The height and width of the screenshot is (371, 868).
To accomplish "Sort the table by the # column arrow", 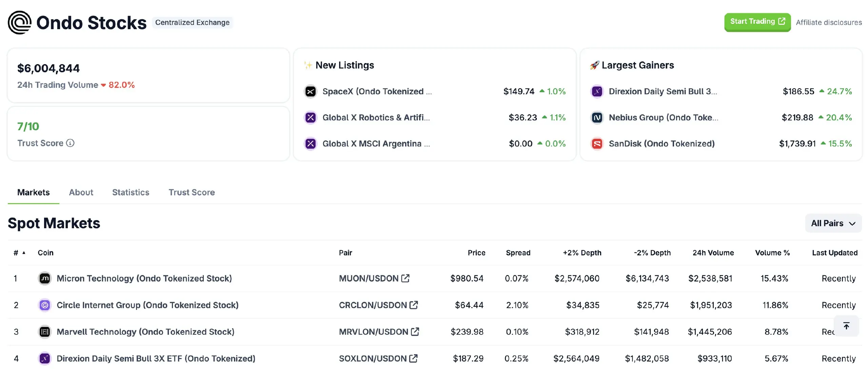I will pos(24,253).
